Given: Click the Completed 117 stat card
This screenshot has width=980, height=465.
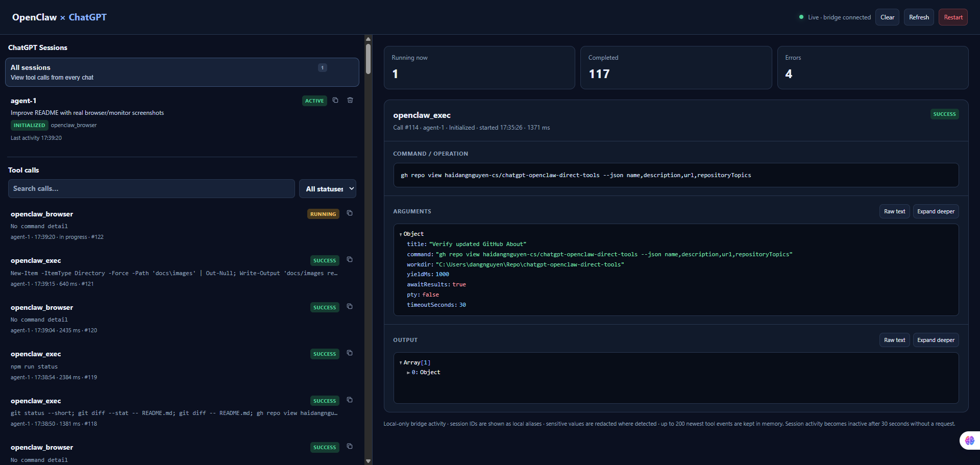Looking at the screenshot, I should 676,68.
